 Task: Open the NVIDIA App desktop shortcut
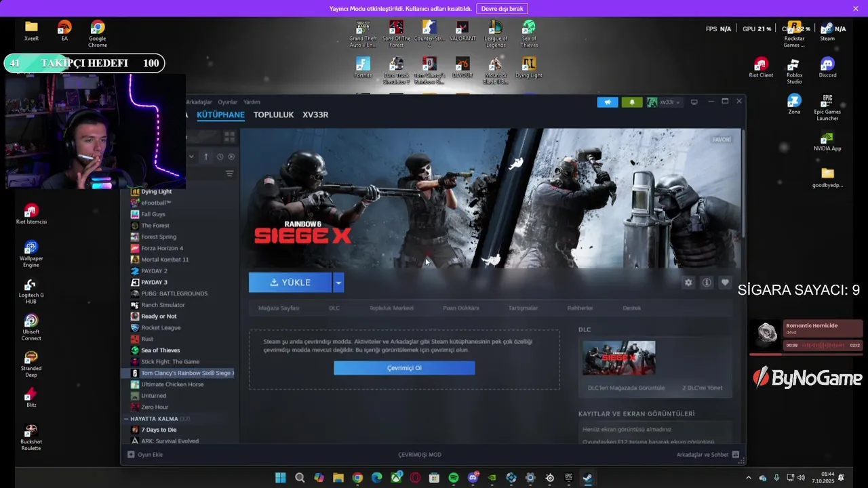(x=827, y=141)
